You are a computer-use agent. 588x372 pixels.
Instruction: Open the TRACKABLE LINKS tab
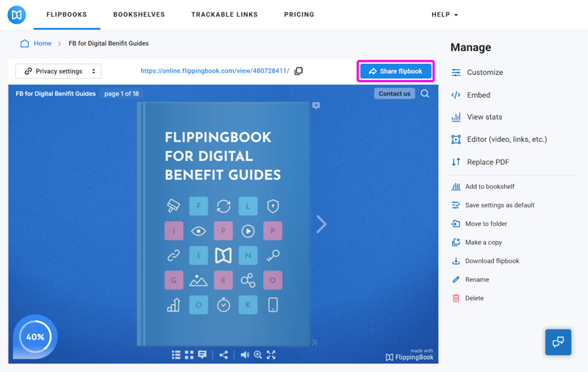(x=225, y=15)
